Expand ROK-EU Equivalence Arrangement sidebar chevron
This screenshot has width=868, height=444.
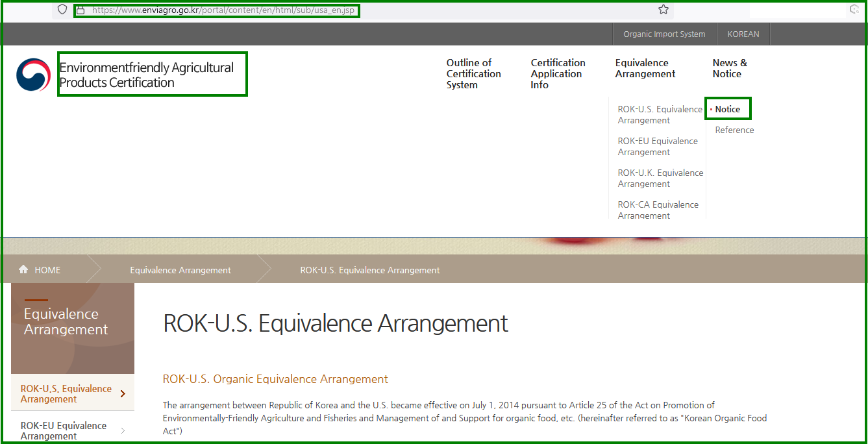[x=123, y=430]
